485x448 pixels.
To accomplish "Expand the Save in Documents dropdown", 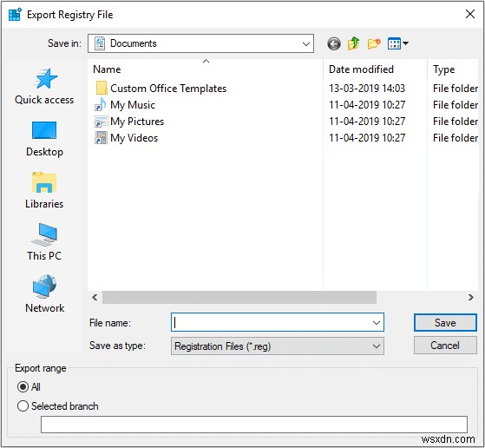I will 306,43.
